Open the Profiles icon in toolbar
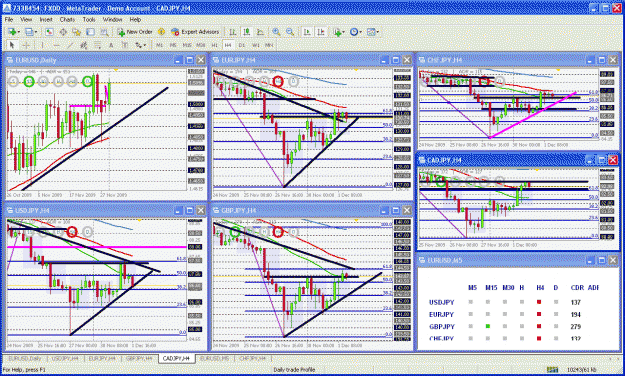The height and width of the screenshot is (376, 625). pos(29,32)
